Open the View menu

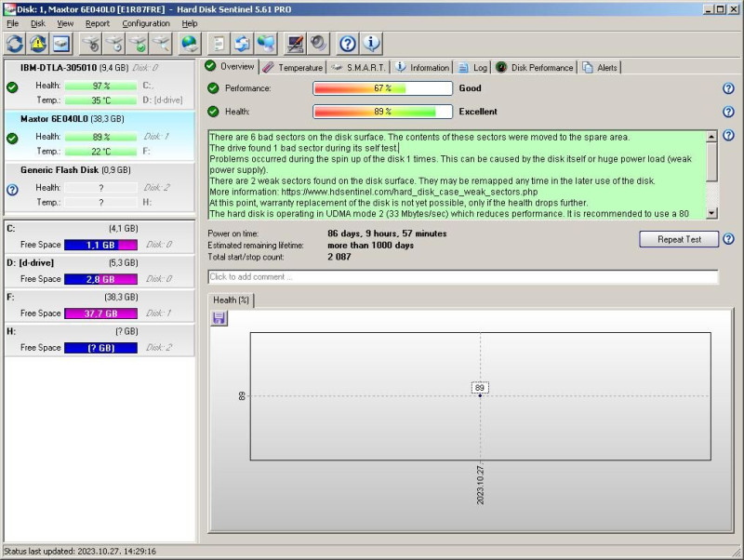[x=65, y=23]
